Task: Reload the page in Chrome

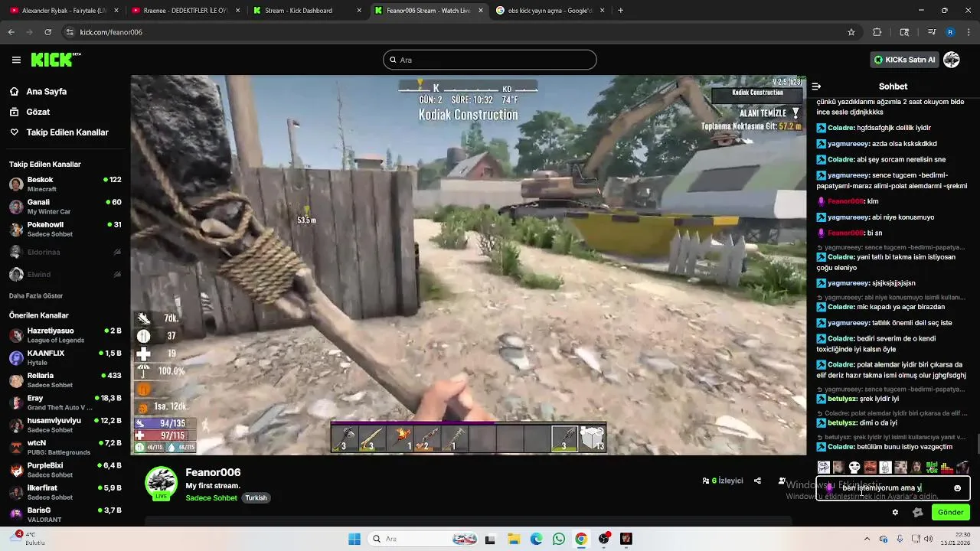Action: (47, 32)
